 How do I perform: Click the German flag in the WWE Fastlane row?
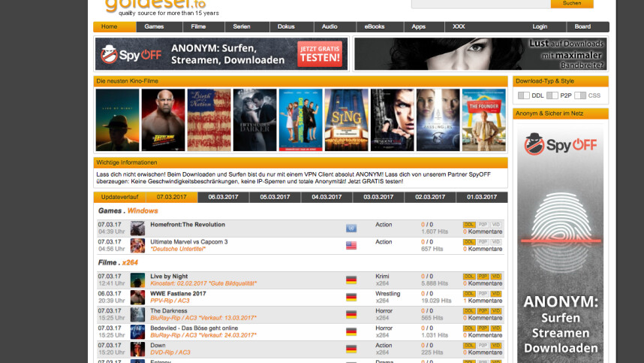pos(351,297)
